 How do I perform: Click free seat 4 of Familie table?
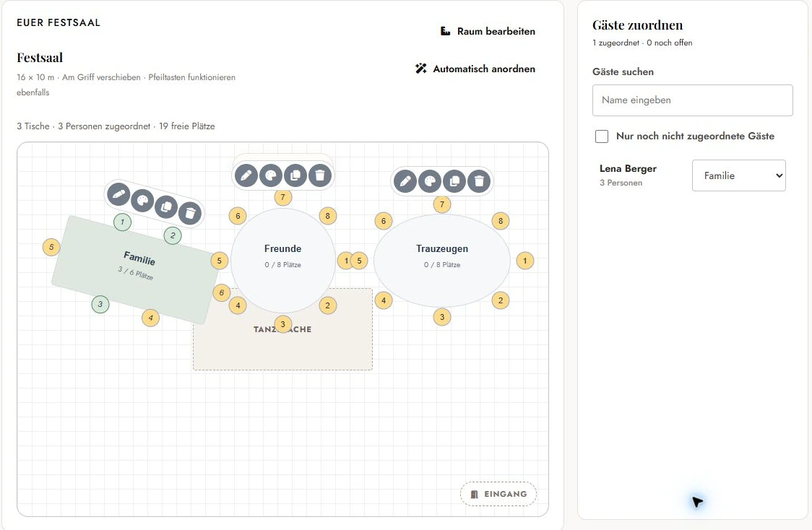click(x=150, y=318)
